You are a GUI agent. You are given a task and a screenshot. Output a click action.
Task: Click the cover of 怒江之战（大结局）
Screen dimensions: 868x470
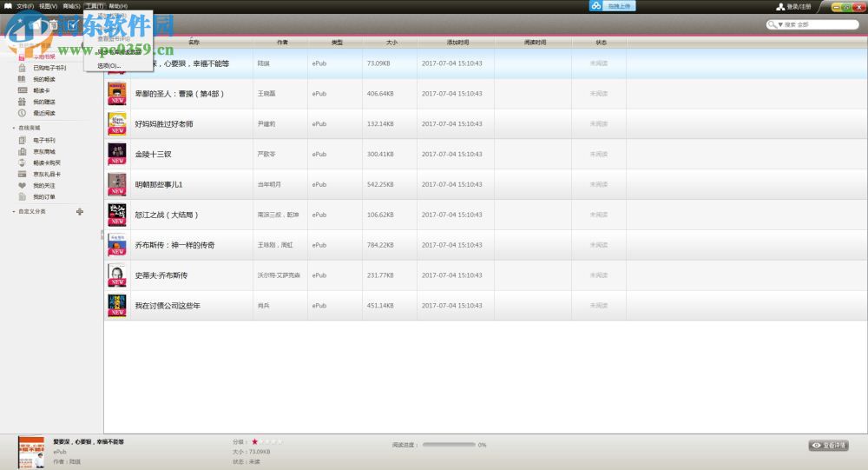117,215
